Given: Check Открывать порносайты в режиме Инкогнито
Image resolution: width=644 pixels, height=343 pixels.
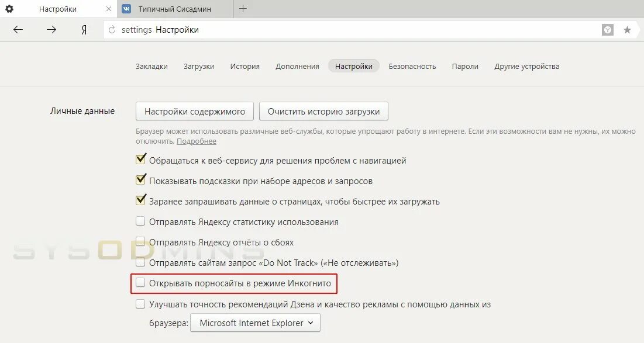Looking at the screenshot, I should pyautogui.click(x=140, y=283).
